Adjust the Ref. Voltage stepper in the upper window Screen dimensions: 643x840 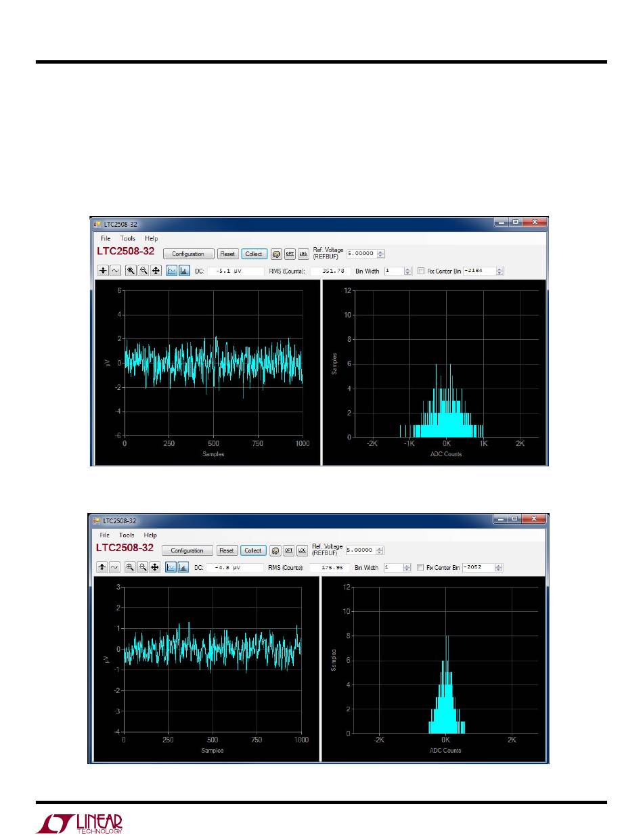[381, 254]
